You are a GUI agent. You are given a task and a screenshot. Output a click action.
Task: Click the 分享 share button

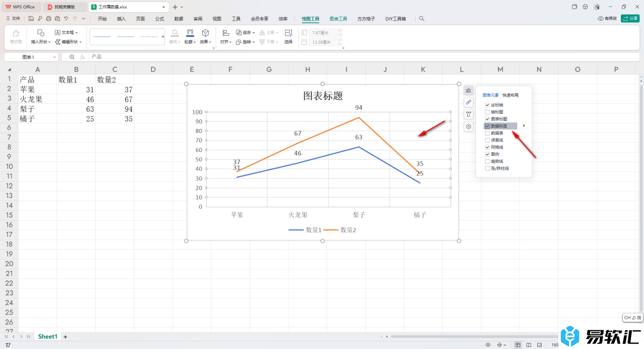pos(630,18)
